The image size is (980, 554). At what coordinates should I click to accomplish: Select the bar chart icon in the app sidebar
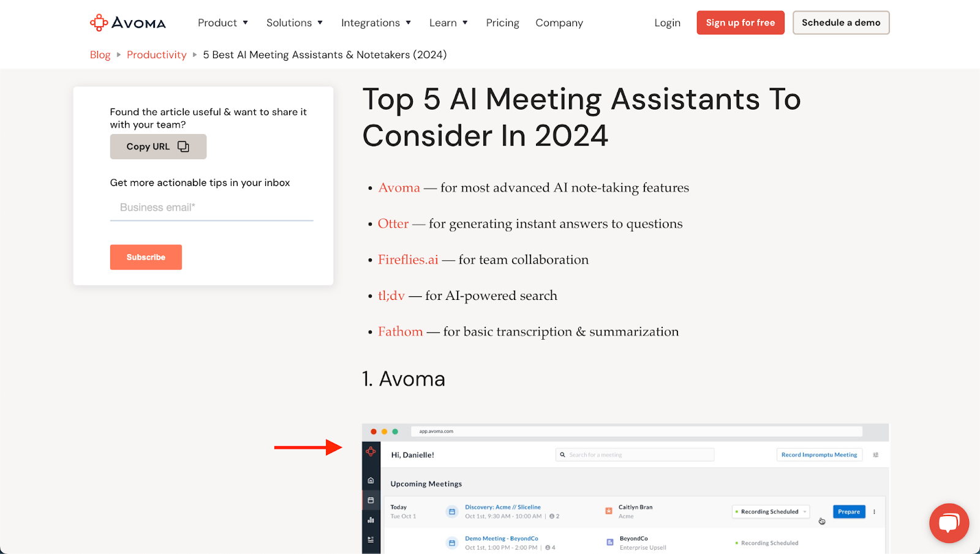pos(371,520)
